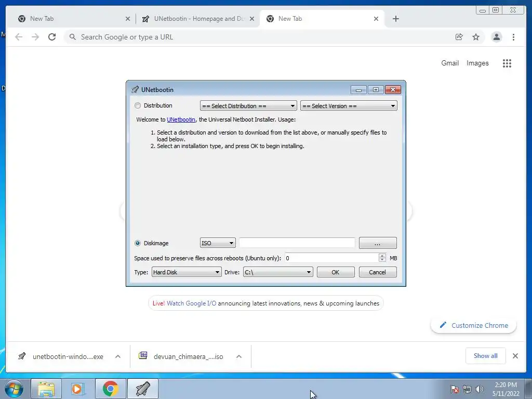Click Chrome forward arrow
Viewport: 532px width, 399px height.
[35, 37]
